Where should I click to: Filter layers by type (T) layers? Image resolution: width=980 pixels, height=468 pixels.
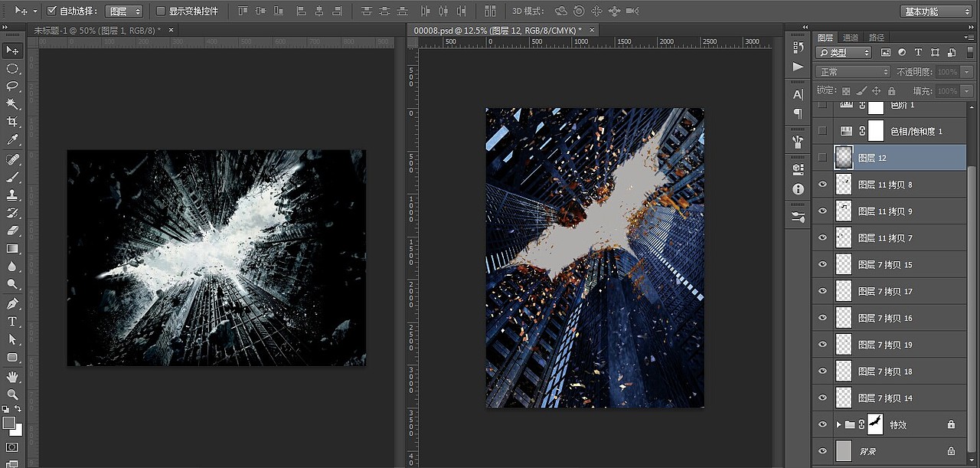tap(918, 53)
